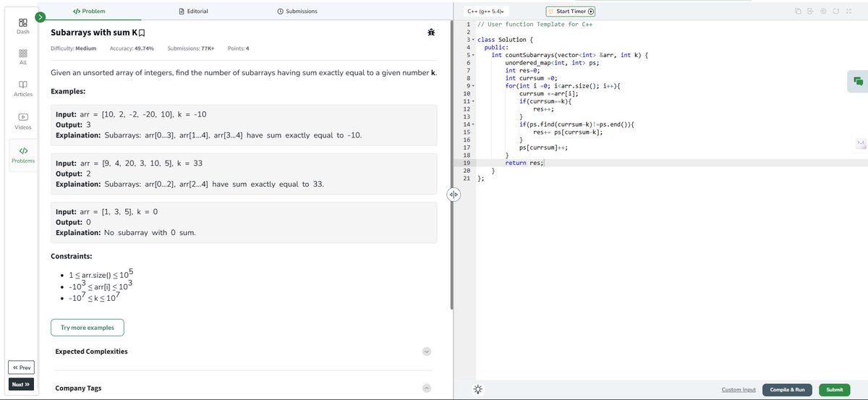The width and height of the screenshot is (868, 400).
Task: Click the 'class Solution {' code line
Action: click(505, 40)
